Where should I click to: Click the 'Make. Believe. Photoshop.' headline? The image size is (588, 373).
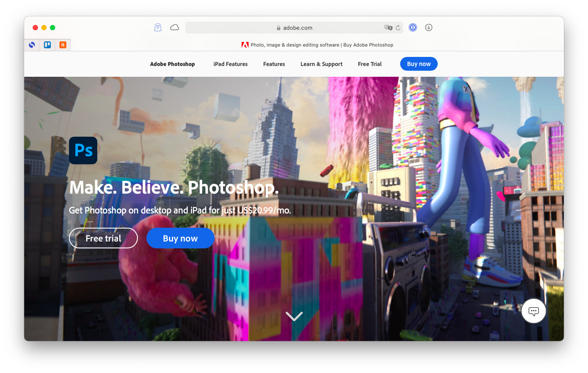click(174, 188)
